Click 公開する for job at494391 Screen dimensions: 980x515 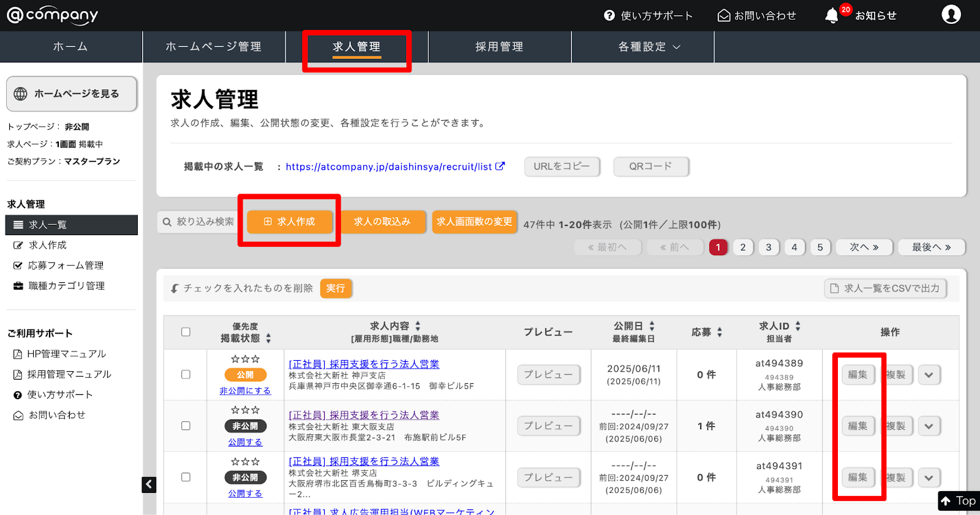pos(245,494)
